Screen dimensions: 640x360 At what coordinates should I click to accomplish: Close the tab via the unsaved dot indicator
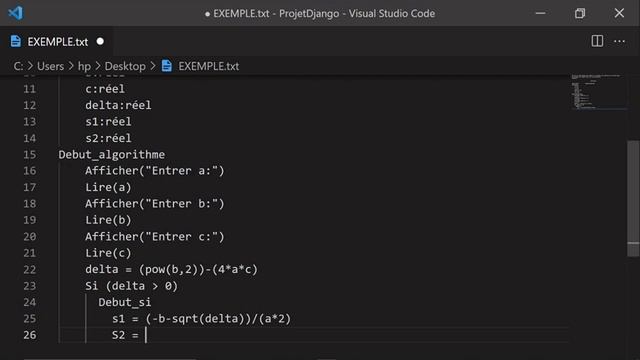coord(100,42)
